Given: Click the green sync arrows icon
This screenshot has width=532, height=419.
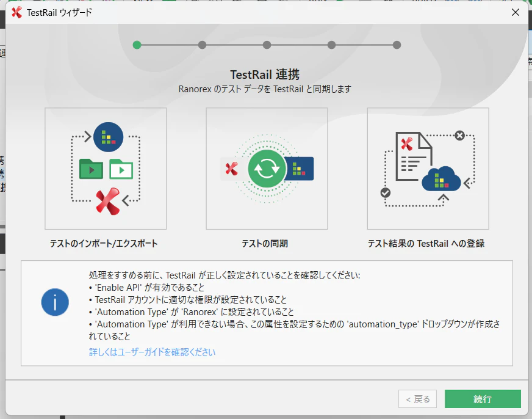Looking at the screenshot, I should click(267, 169).
